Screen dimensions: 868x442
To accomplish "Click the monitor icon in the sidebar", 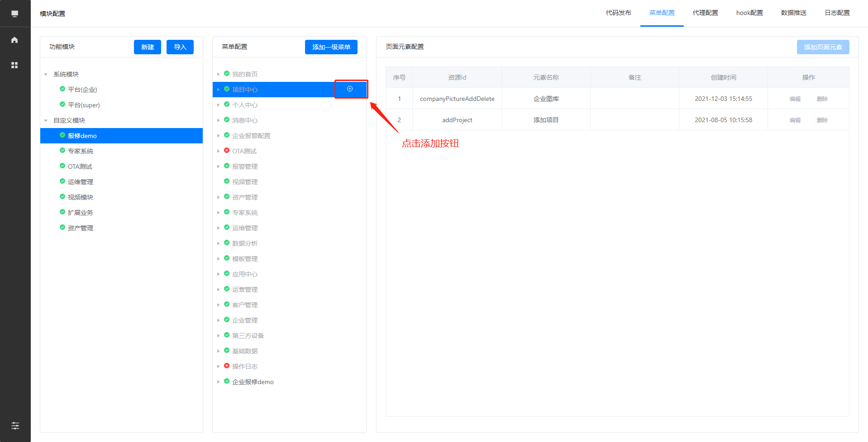I will [14, 14].
